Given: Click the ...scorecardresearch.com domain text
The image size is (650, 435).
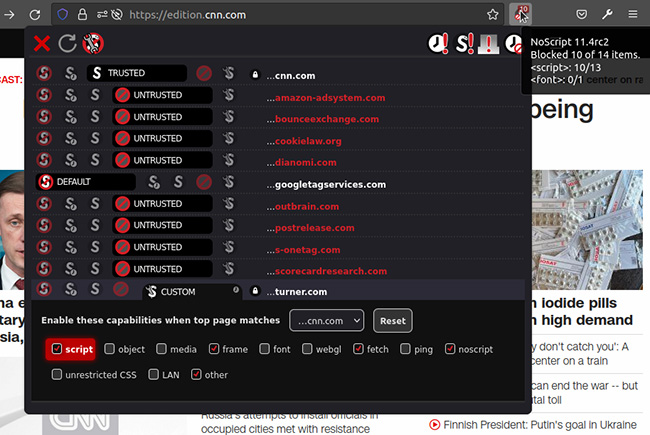Looking at the screenshot, I should [x=327, y=271].
